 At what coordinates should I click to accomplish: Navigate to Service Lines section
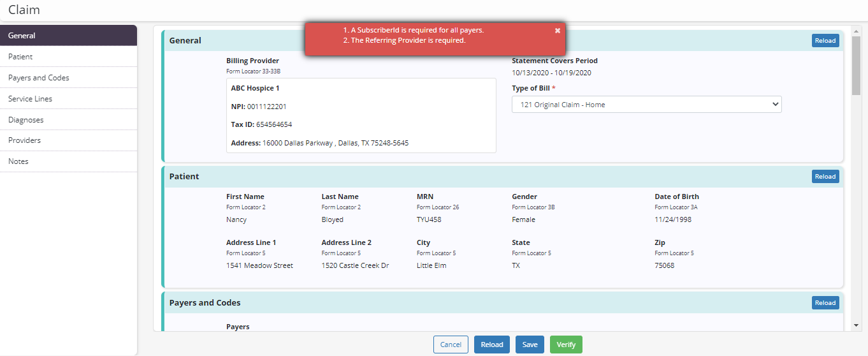68,99
